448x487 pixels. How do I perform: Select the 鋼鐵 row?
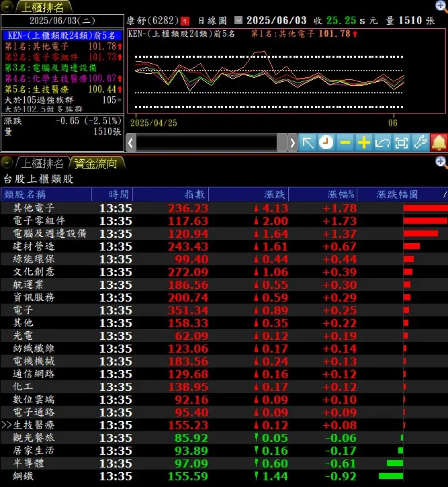[224, 476]
